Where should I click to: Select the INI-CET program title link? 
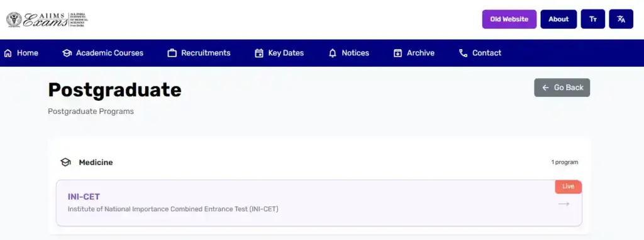tap(84, 197)
